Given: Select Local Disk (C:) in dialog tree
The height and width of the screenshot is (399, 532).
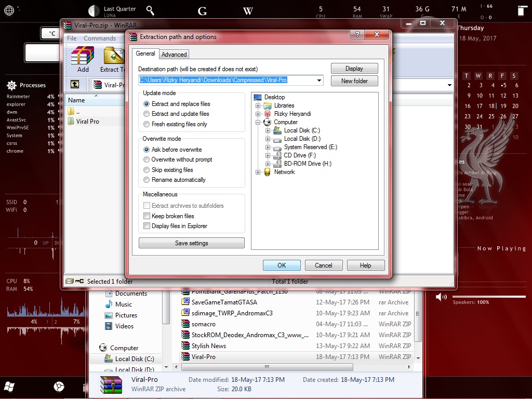Looking at the screenshot, I should pyautogui.click(x=297, y=130).
